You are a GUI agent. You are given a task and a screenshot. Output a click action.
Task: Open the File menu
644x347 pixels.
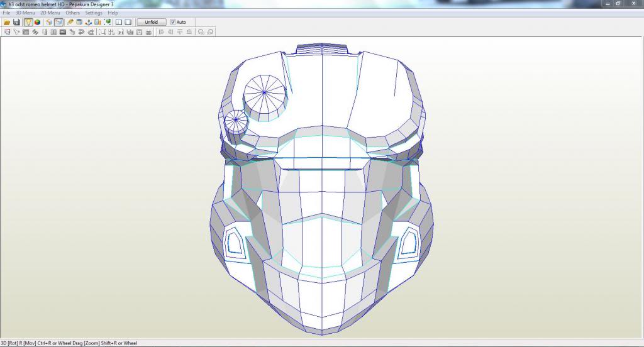tap(6, 13)
